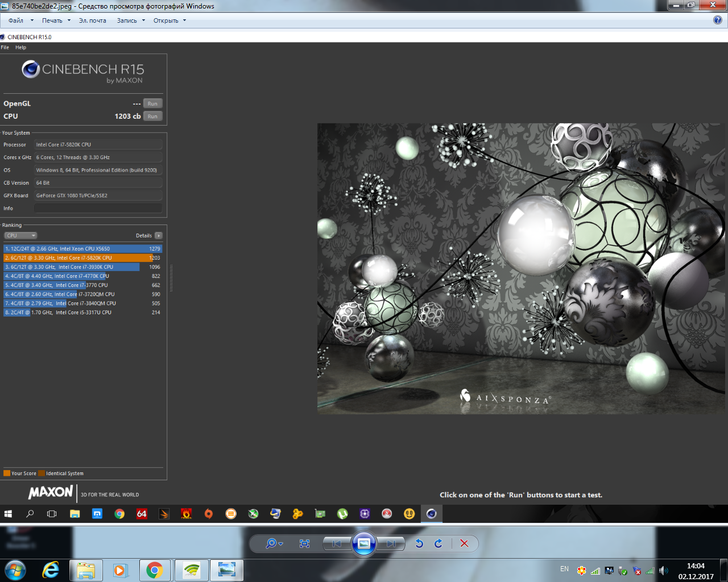Click the Info input field
Viewport: 728px width, 582px height.
(x=98, y=209)
